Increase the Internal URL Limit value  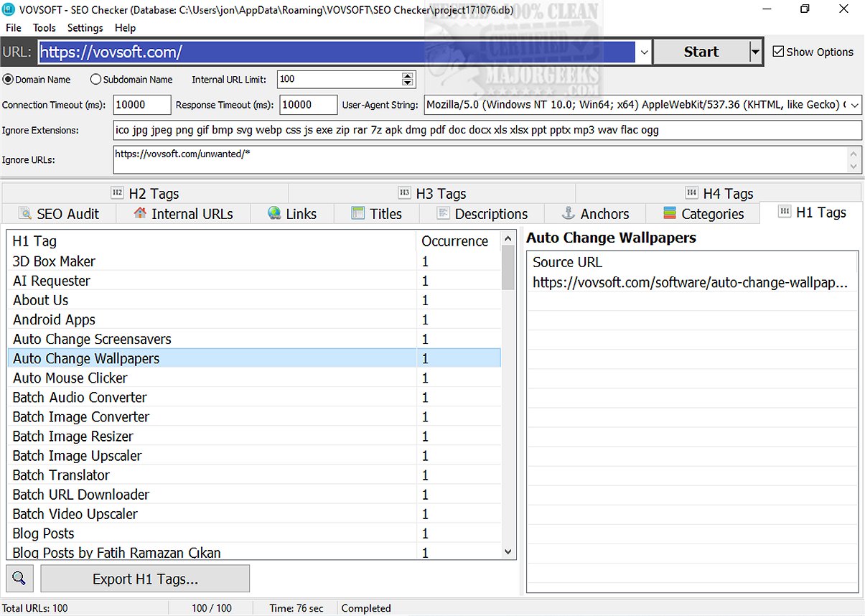coord(408,76)
